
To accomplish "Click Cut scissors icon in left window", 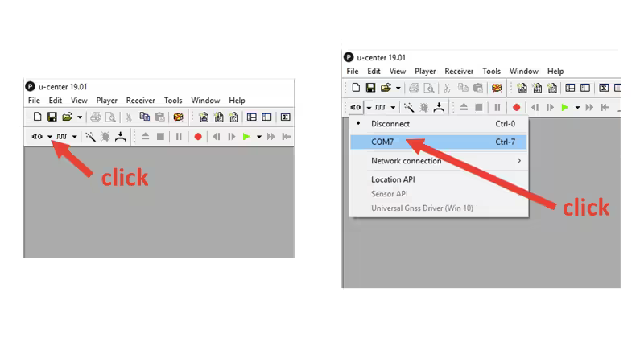I will [129, 117].
